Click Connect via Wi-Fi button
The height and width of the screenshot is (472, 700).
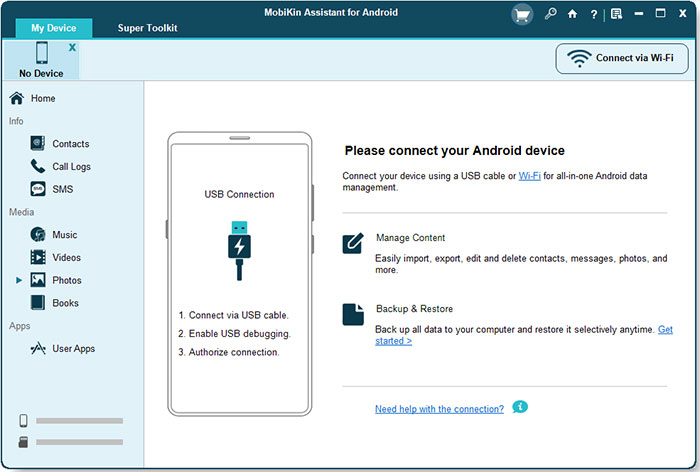pos(622,58)
